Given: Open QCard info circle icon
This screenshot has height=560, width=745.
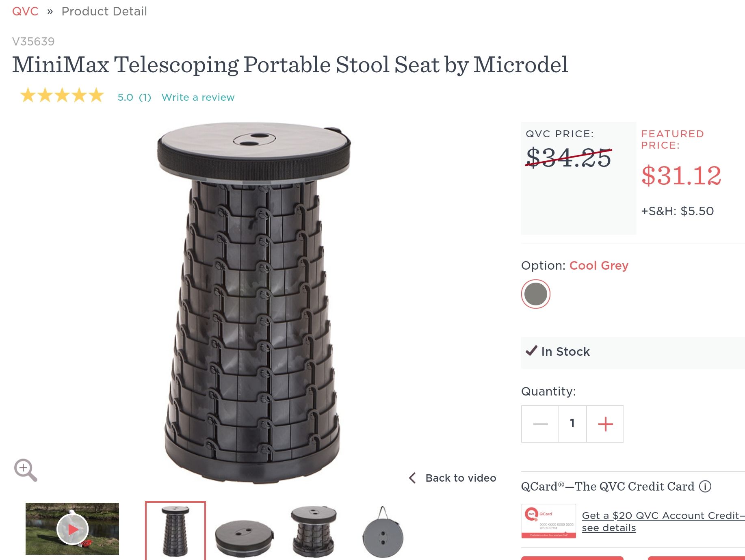Looking at the screenshot, I should [x=705, y=486].
